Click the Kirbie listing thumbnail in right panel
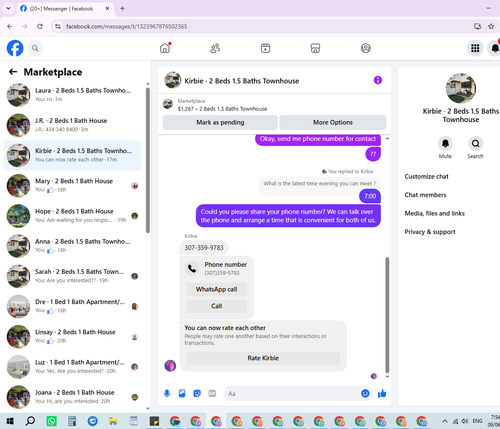 click(461, 88)
